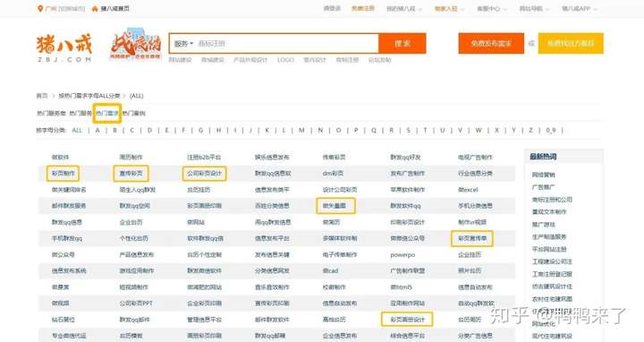Open the 微矢量图 category link
The image size is (644, 342).
335,206
